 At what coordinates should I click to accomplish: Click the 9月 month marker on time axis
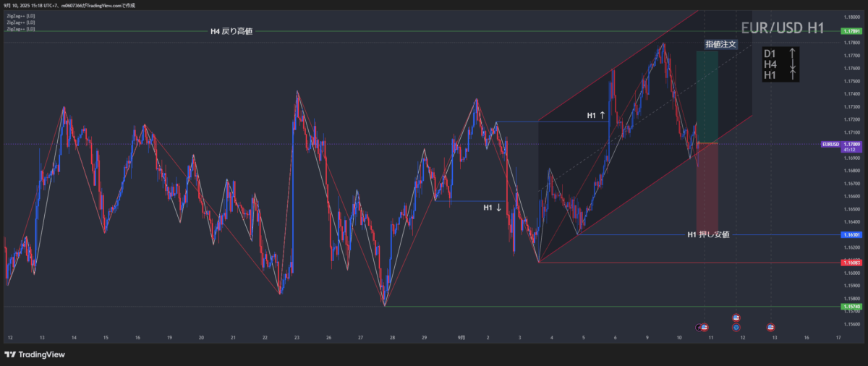461,337
